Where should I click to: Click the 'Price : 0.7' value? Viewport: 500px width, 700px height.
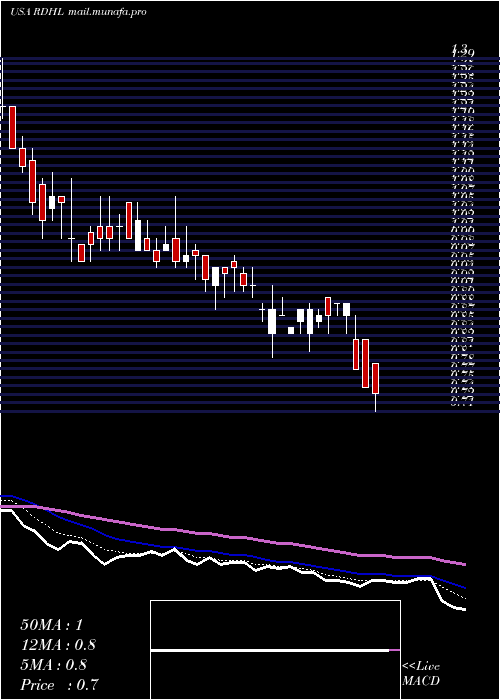pyautogui.click(x=59, y=685)
